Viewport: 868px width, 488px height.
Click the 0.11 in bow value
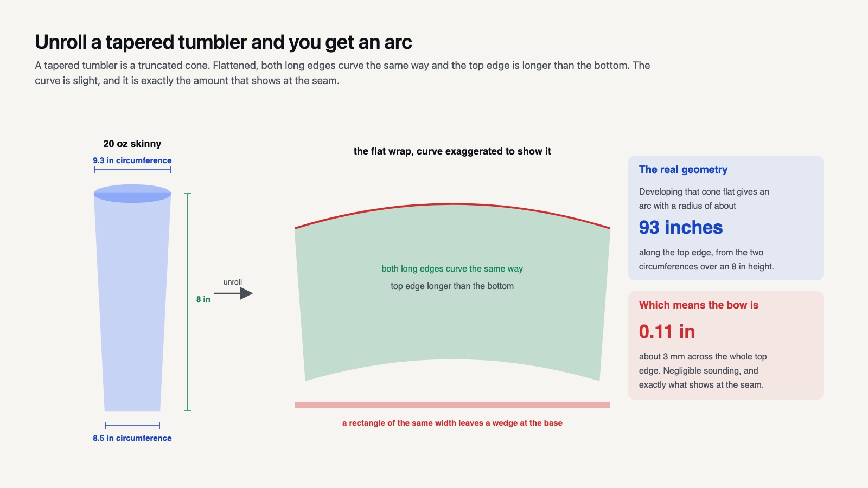pyautogui.click(x=667, y=331)
